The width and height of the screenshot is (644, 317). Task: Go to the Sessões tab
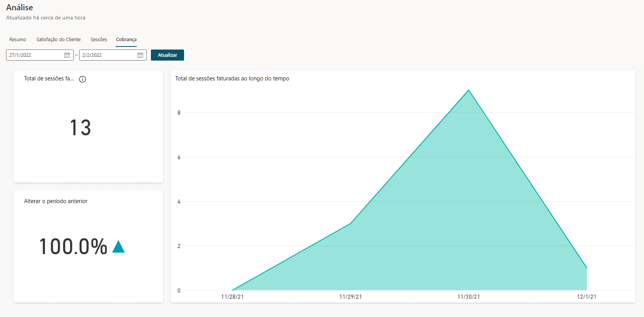click(99, 40)
